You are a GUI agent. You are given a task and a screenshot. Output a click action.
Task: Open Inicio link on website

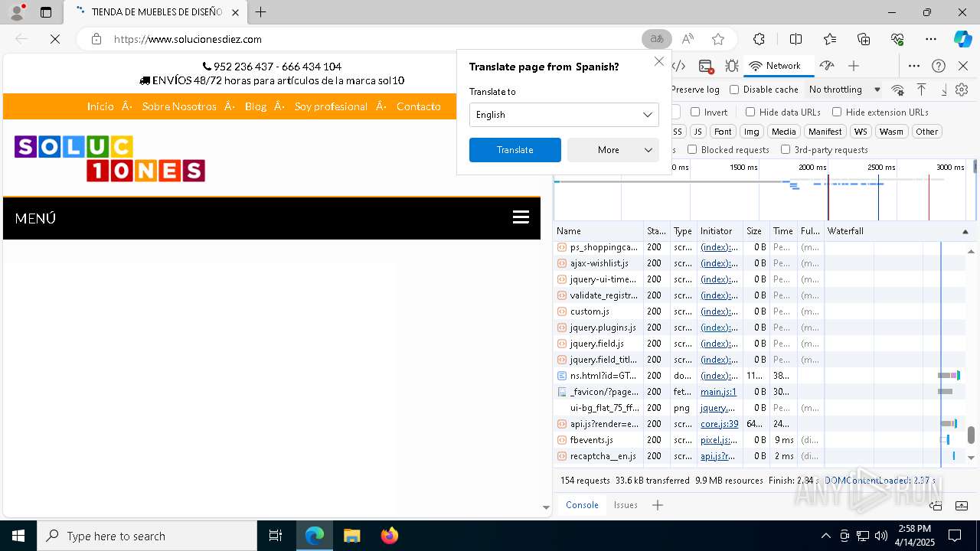pos(100,106)
